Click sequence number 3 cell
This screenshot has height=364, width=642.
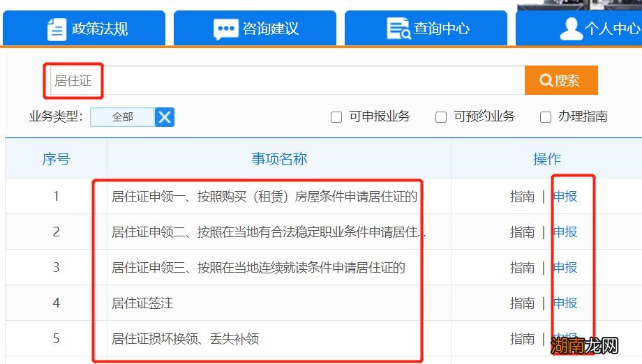pyautogui.click(x=56, y=268)
